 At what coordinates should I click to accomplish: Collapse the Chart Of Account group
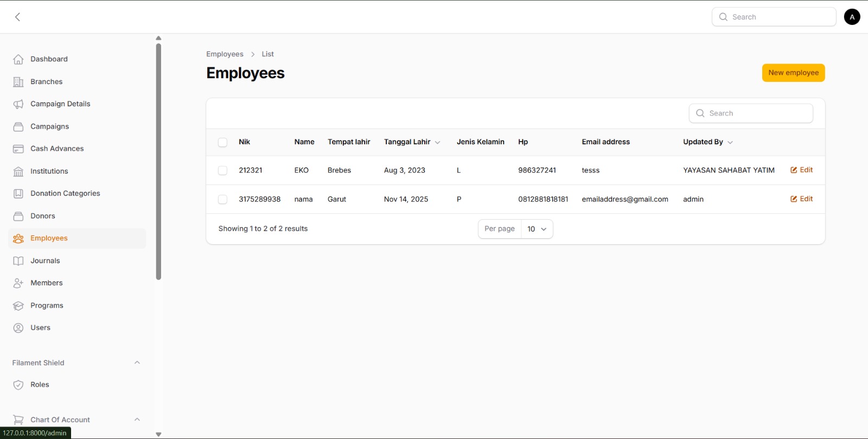(137, 419)
